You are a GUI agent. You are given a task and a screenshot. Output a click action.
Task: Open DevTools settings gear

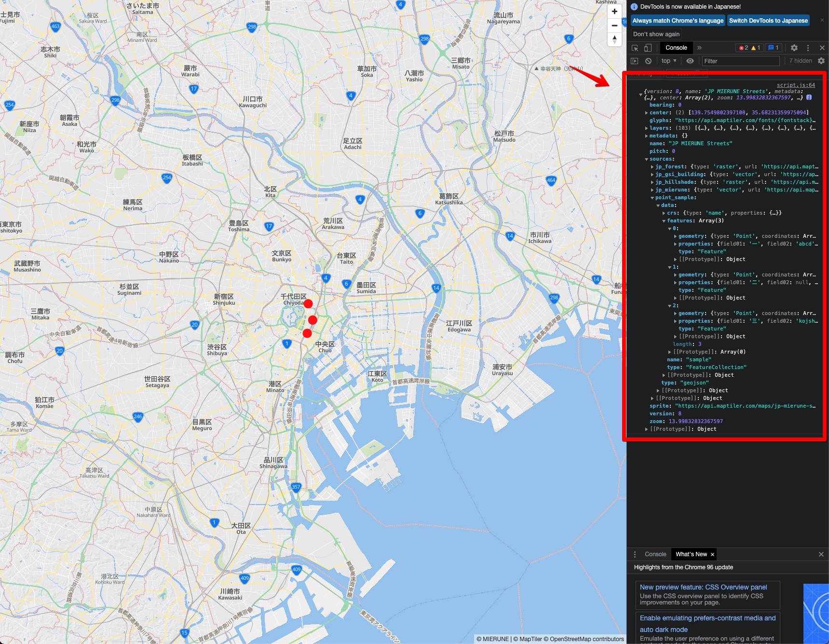794,48
